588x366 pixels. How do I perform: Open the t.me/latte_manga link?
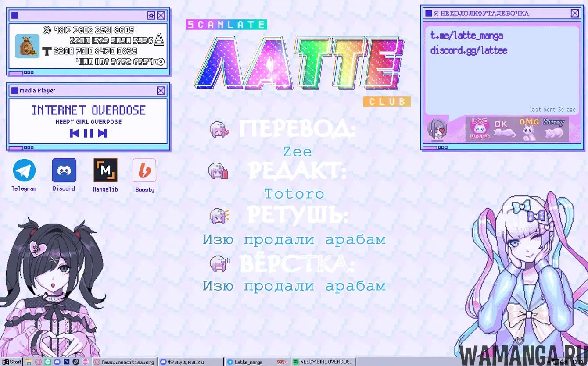[x=466, y=36]
